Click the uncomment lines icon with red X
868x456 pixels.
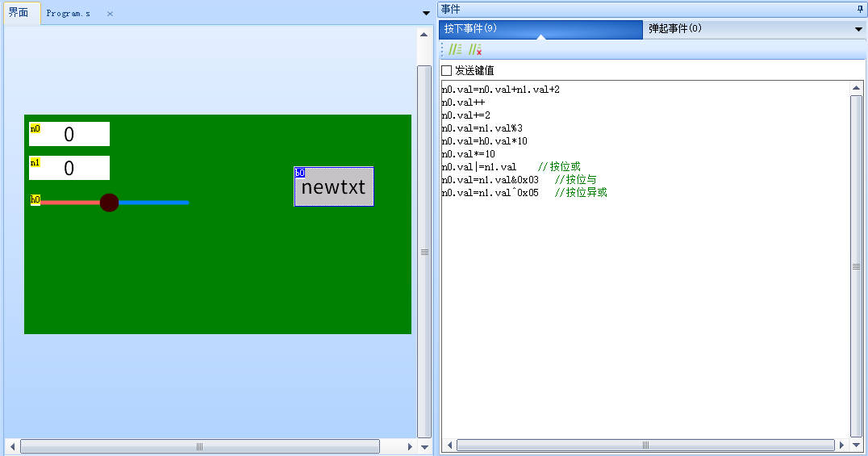coord(475,50)
